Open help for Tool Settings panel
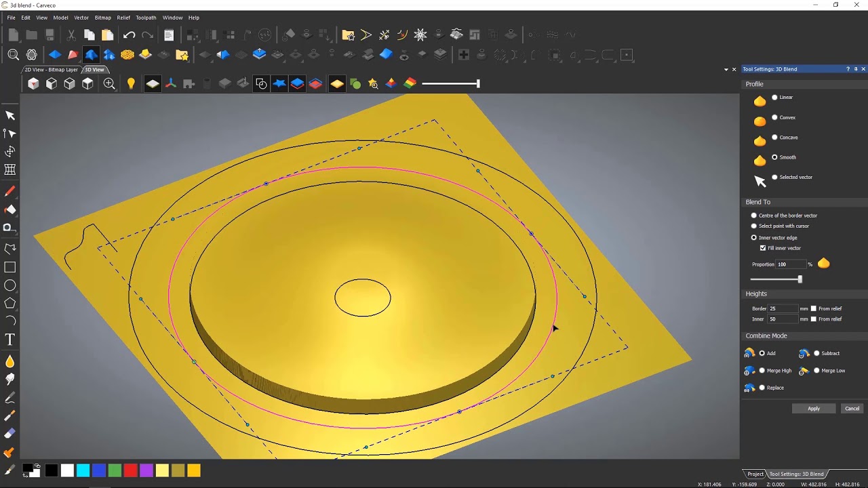 click(848, 69)
